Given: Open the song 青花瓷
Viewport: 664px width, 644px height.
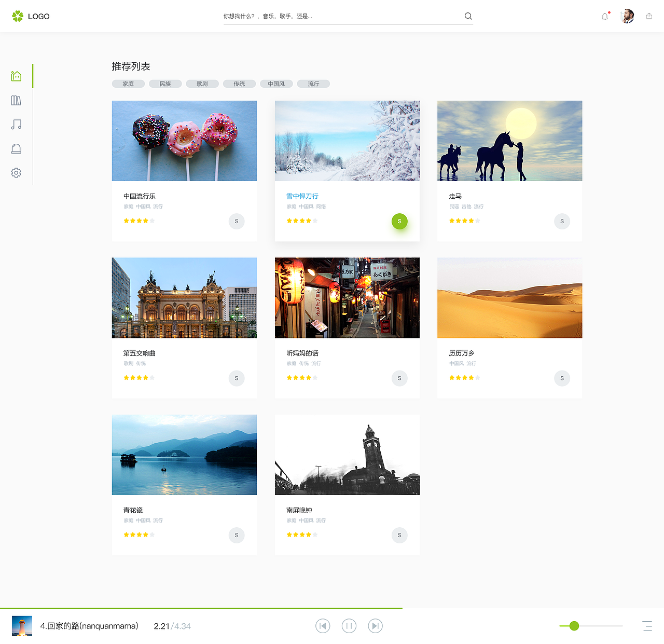Looking at the screenshot, I should (133, 510).
